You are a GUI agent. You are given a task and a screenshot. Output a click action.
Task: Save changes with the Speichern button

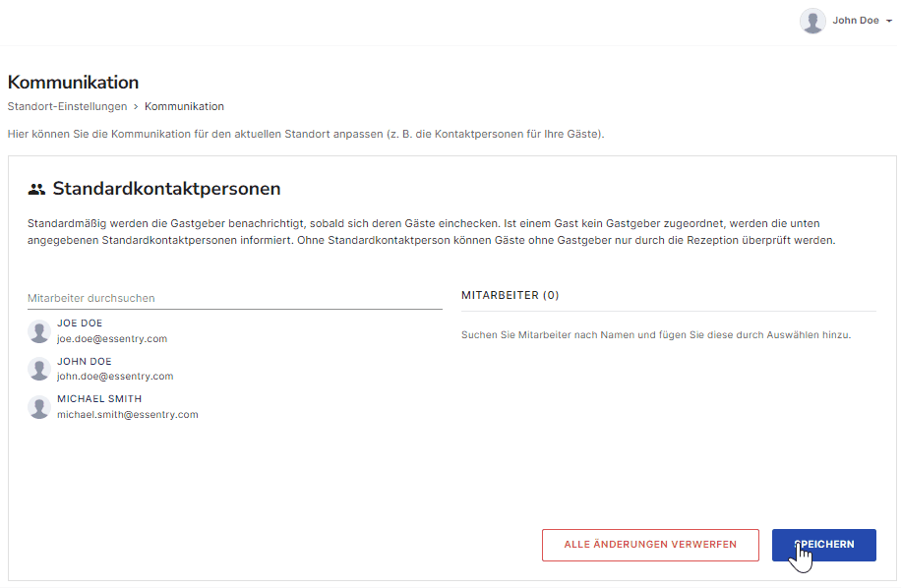(x=824, y=545)
